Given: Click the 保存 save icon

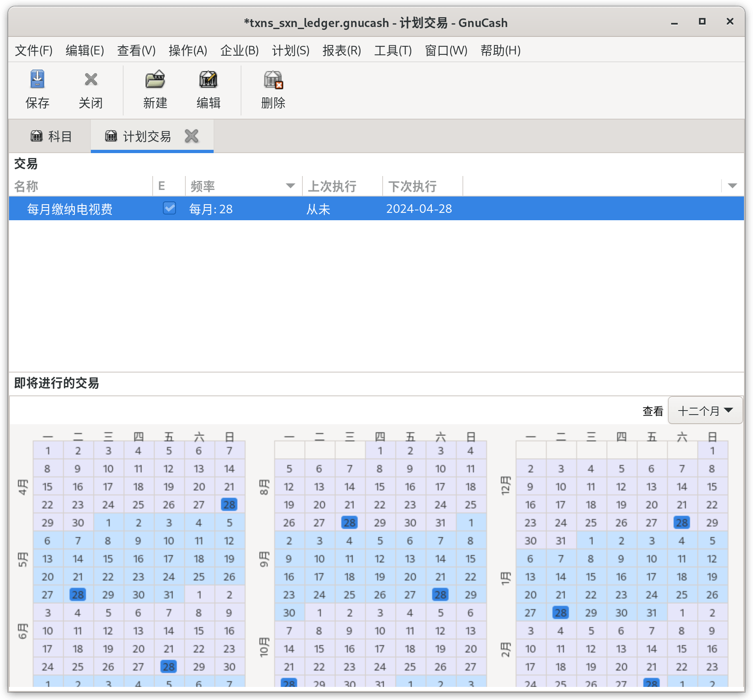Looking at the screenshot, I should (37, 79).
